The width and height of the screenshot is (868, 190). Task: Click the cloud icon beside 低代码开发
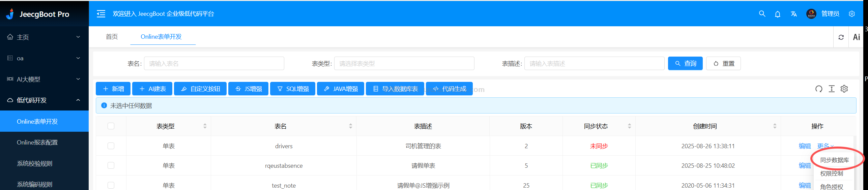[10, 100]
